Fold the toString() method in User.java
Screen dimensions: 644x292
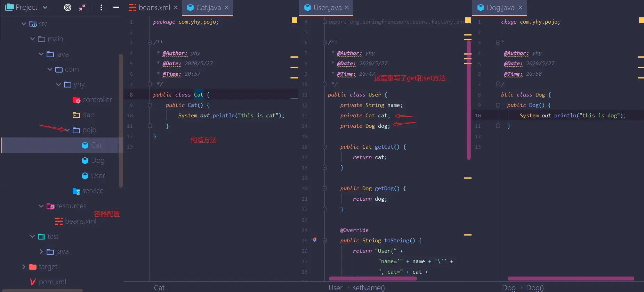click(324, 241)
